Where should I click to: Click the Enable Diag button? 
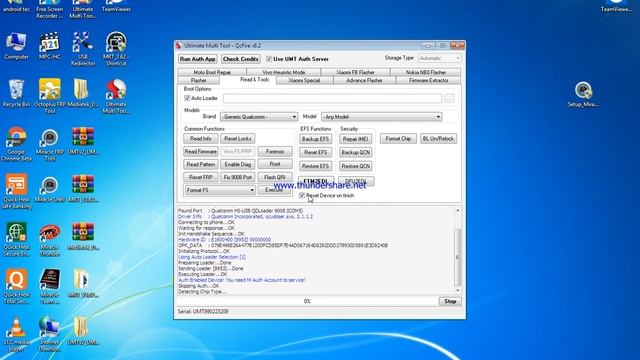click(238, 164)
